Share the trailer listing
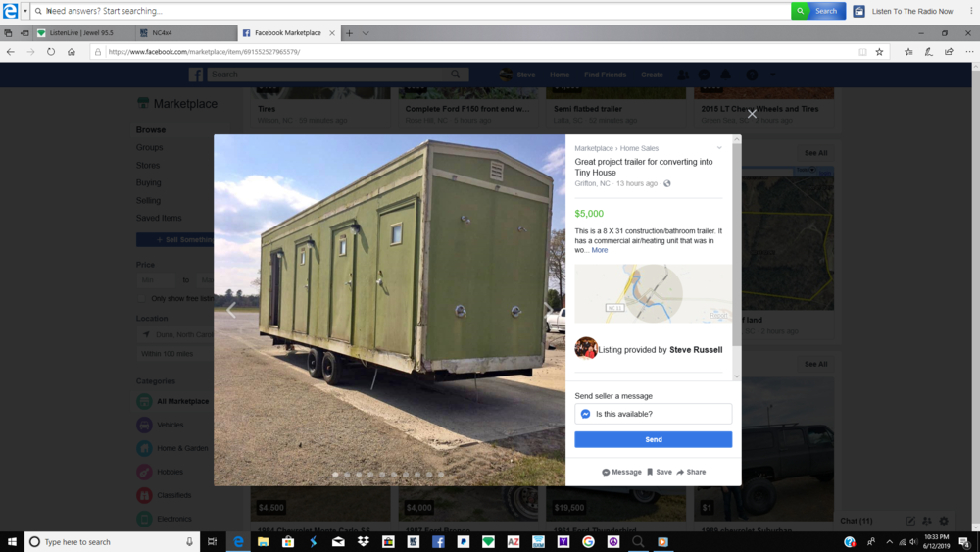 [x=691, y=472]
